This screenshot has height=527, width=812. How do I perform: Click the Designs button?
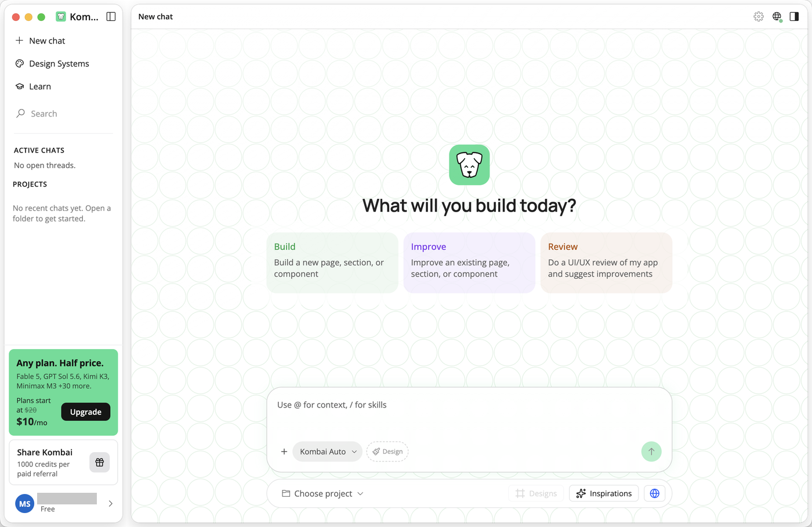coord(536,494)
